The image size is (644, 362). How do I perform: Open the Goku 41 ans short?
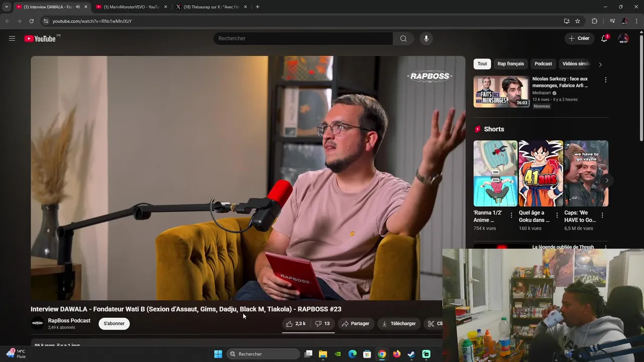pos(541,173)
